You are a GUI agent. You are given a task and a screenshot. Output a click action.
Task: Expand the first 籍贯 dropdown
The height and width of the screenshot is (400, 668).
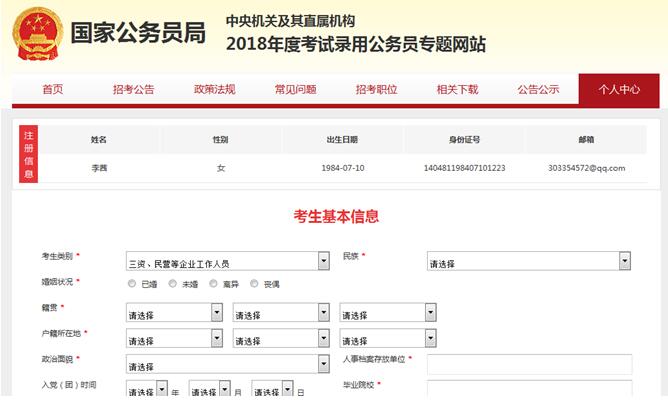174,313
